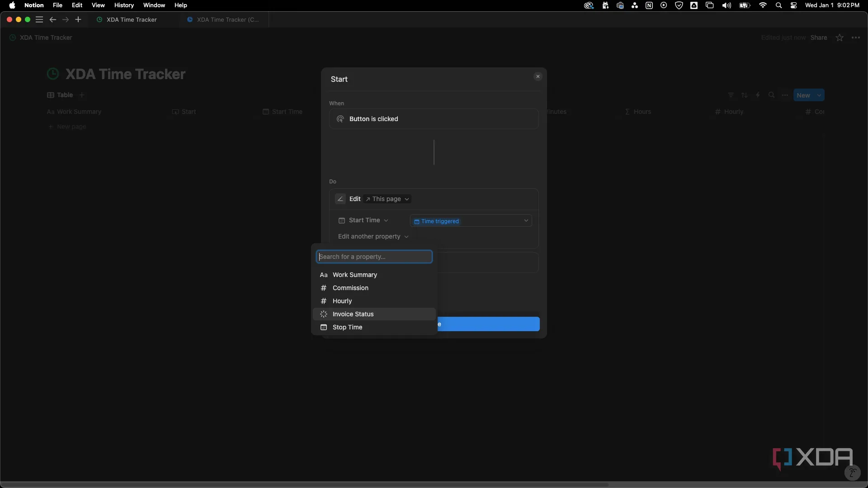Open the database view options ellipsis

click(785, 95)
